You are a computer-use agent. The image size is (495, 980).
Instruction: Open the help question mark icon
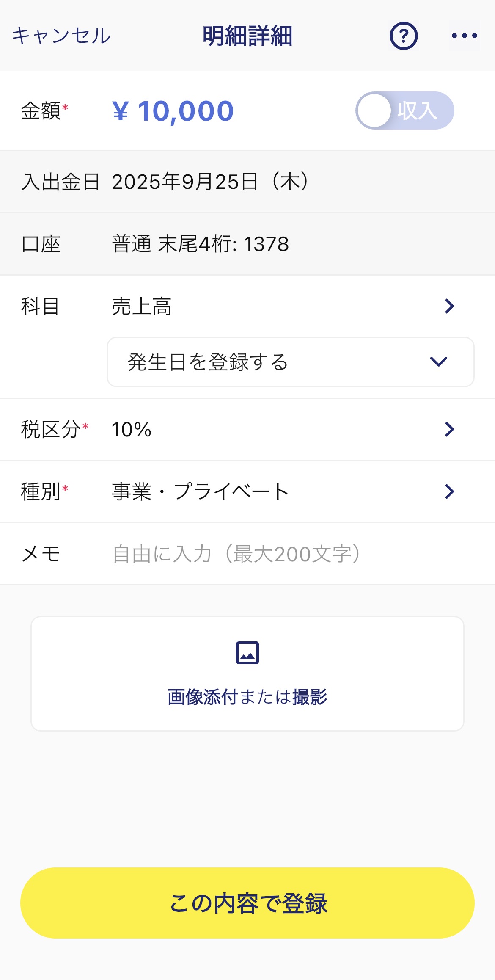click(404, 36)
